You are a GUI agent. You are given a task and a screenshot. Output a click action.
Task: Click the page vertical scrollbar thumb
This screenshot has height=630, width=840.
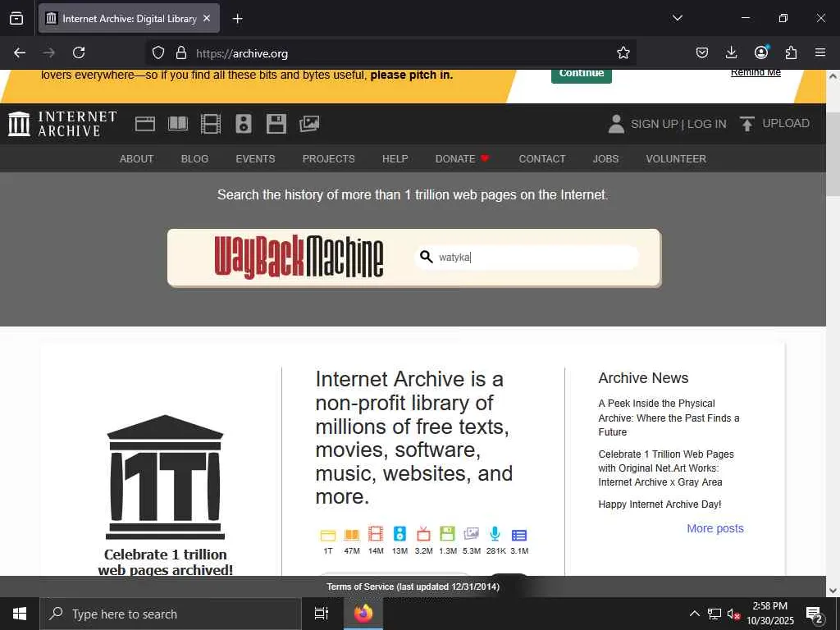click(833, 153)
